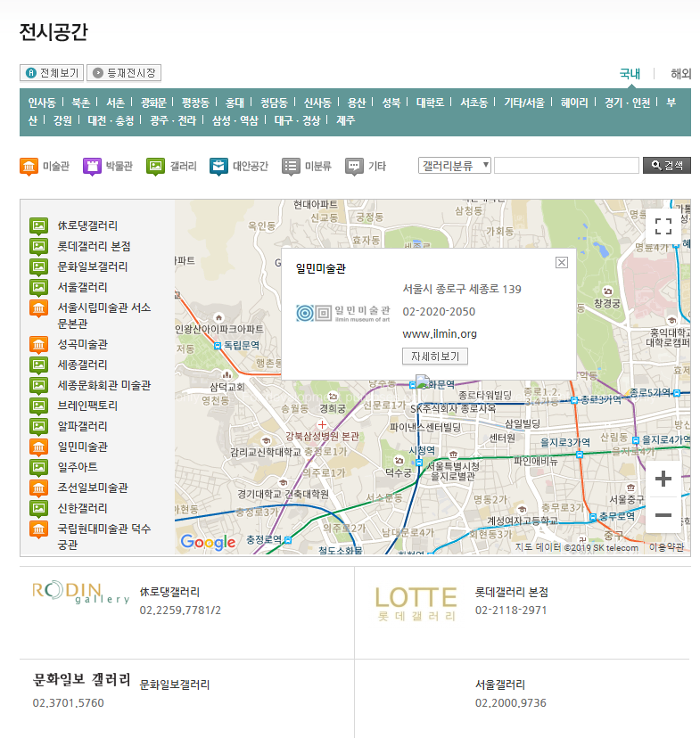Select the 인사동 region filter

pyautogui.click(x=42, y=102)
